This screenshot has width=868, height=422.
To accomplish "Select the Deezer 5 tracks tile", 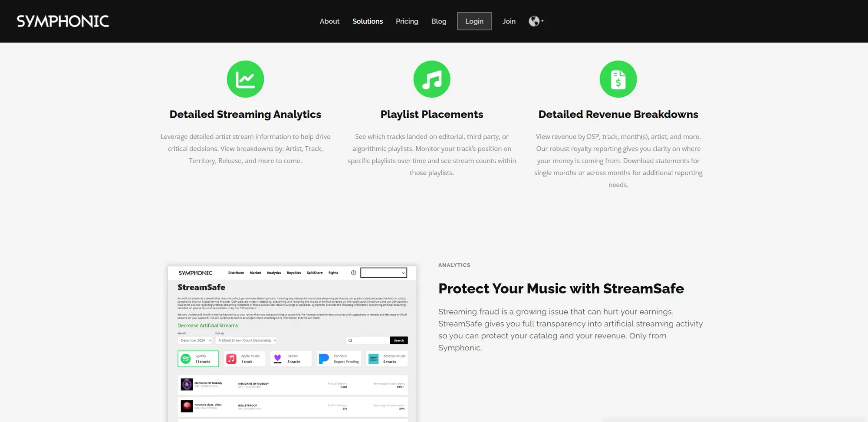I will 290,359.
